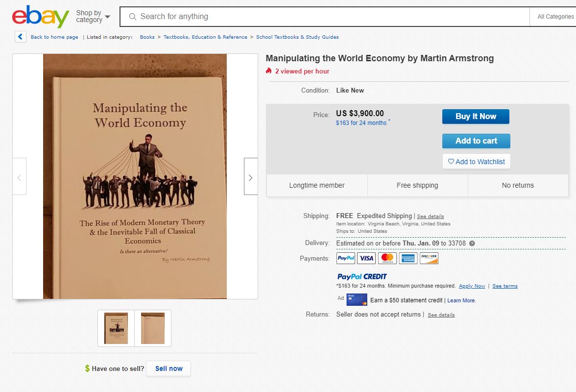Open the Books breadcrumb category
The image size is (576, 392).
tap(147, 37)
